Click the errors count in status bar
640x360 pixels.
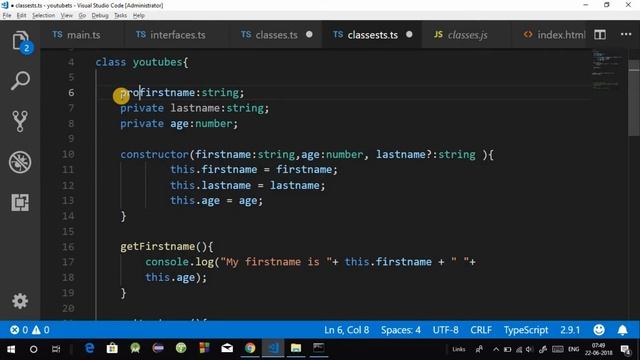19,330
